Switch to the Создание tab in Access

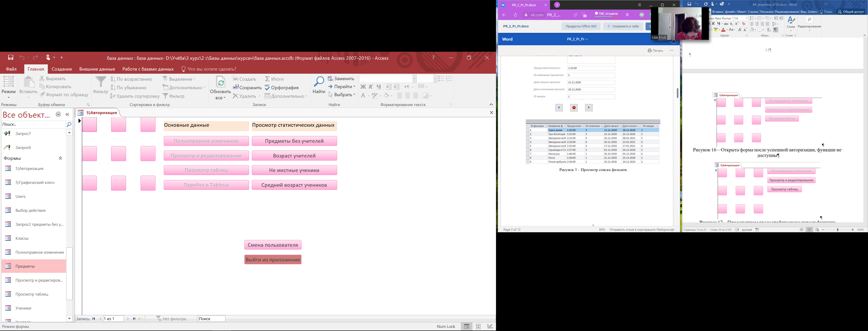(x=62, y=69)
